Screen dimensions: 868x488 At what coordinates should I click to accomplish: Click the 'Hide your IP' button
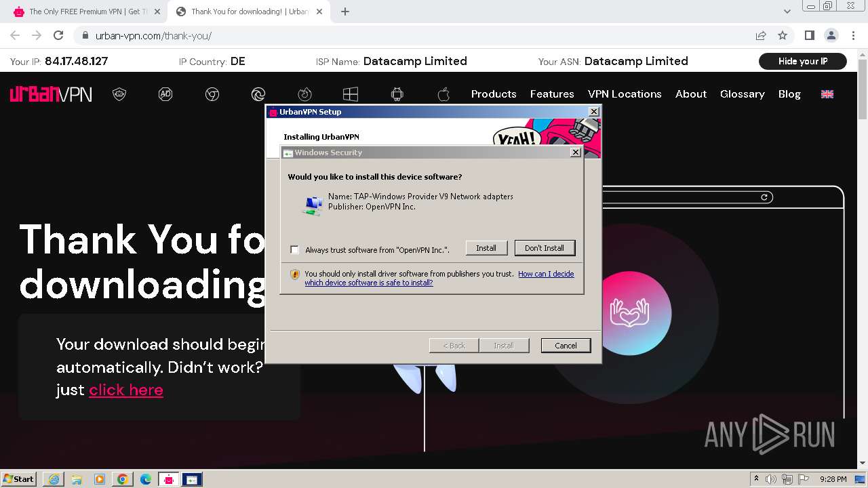coord(803,61)
